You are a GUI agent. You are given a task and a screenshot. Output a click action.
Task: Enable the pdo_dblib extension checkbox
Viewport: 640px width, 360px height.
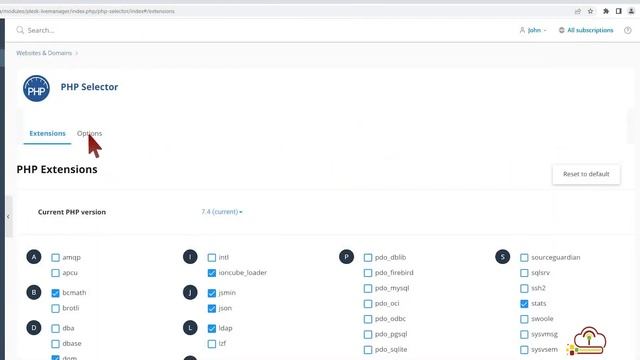pyautogui.click(x=368, y=258)
